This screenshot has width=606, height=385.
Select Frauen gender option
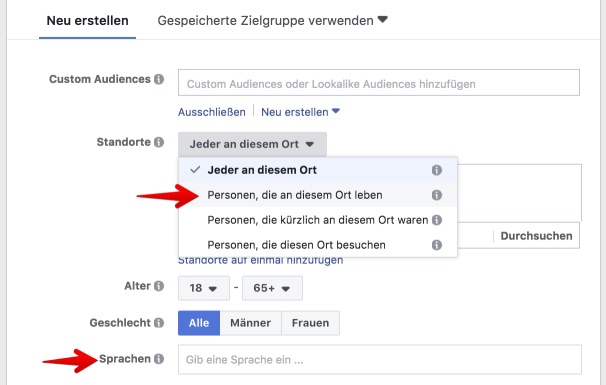pos(310,323)
